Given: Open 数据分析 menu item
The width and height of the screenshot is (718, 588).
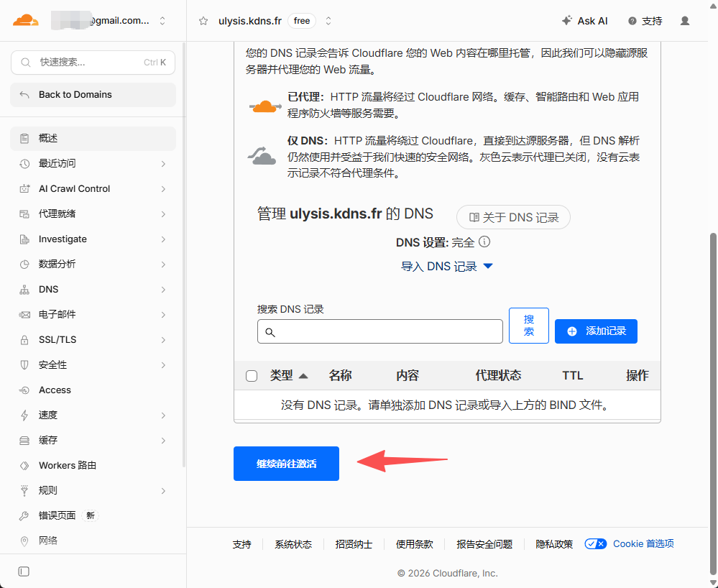Looking at the screenshot, I should (93, 265).
